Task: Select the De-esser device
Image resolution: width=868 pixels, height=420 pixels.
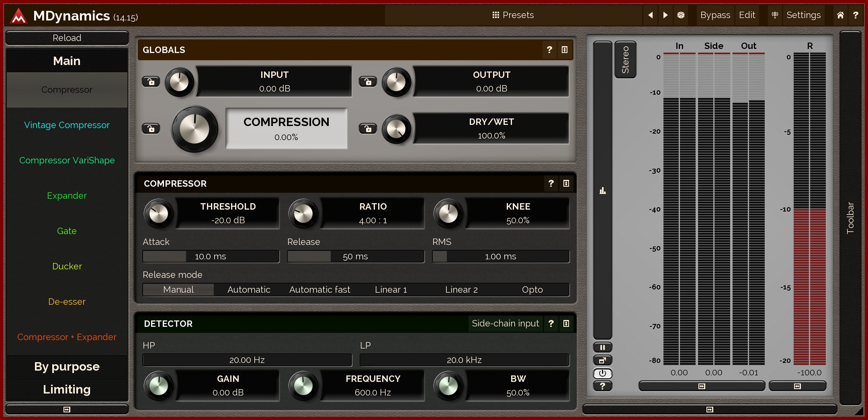Action: (67, 302)
